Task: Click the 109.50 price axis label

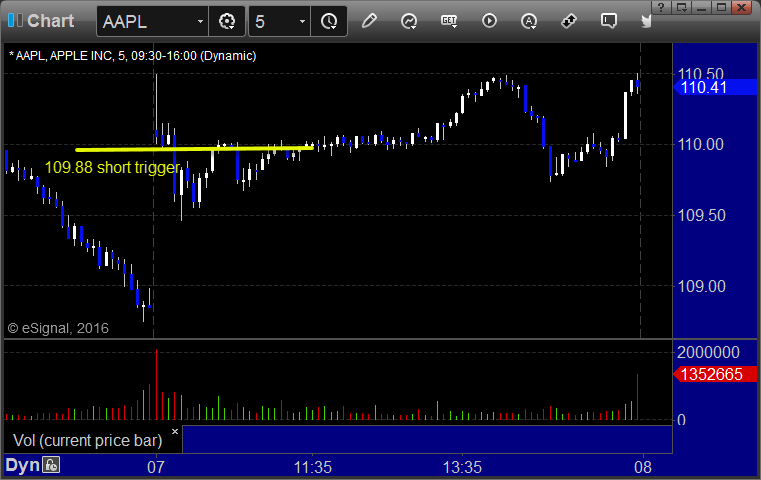Action: (701, 215)
